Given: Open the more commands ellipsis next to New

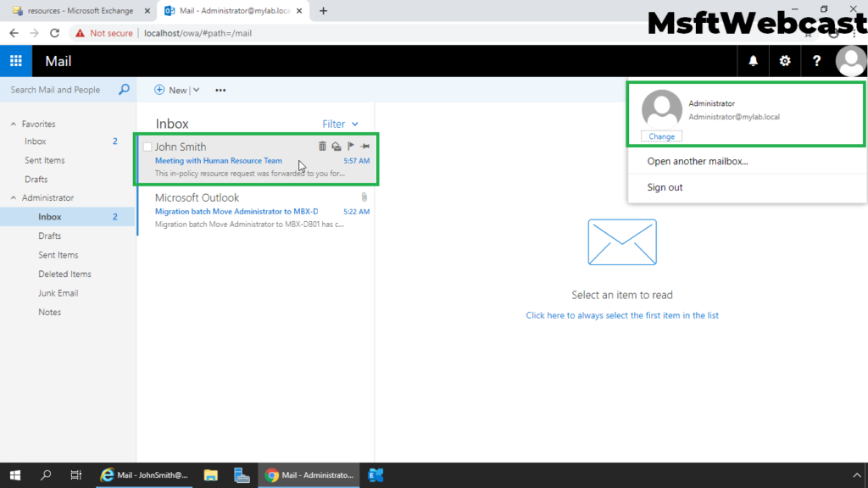Looking at the screenshot, I should [220, 90].
